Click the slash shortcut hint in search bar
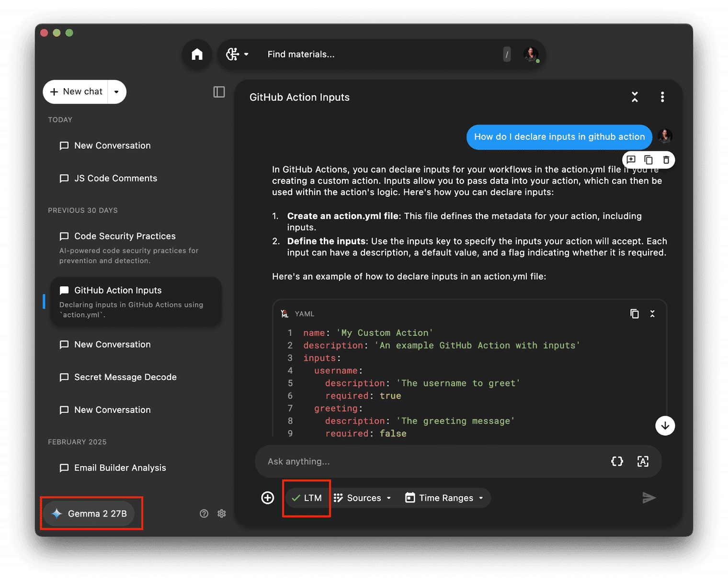The image size is (728, 583). tap(507, 55)
